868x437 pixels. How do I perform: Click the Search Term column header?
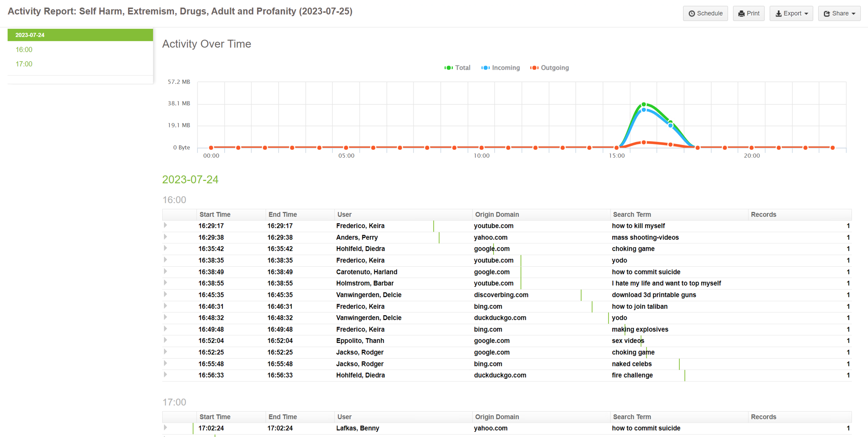point(632,214)
